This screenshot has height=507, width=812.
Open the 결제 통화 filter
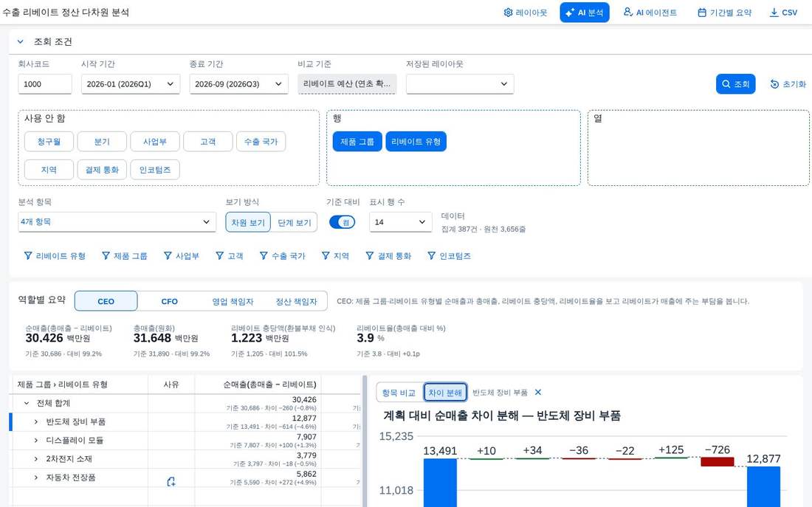click(388, 256)
